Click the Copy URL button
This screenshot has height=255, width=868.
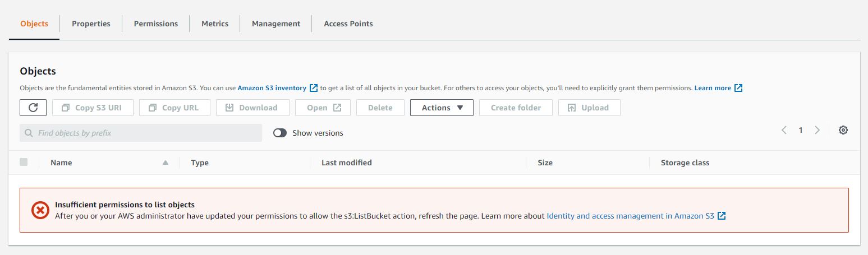174,108
